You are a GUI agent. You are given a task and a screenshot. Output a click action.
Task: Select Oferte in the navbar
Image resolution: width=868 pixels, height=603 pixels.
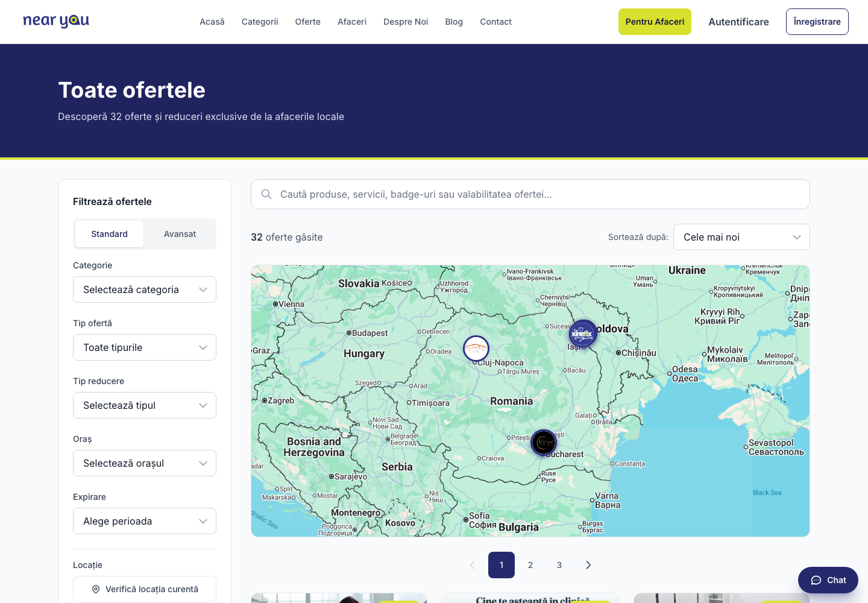point(308,22)
